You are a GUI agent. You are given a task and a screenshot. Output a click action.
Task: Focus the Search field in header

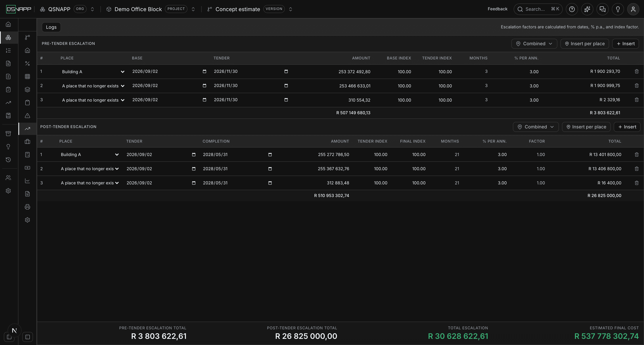(538, 9)
